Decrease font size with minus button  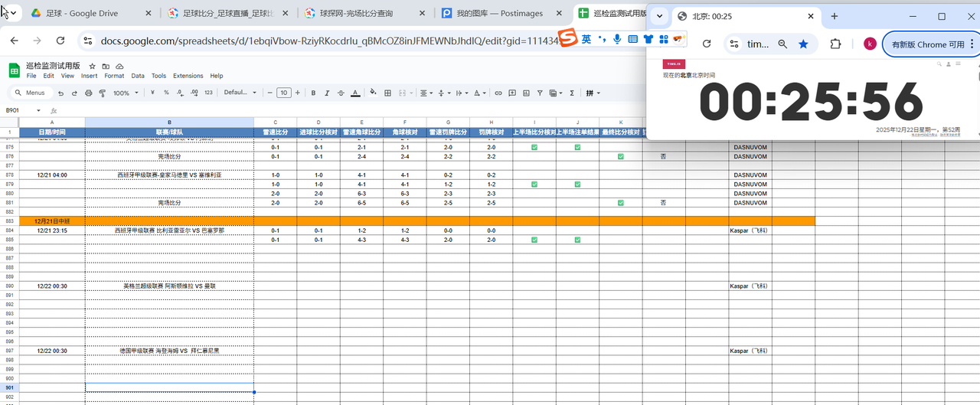coord(269,93)
